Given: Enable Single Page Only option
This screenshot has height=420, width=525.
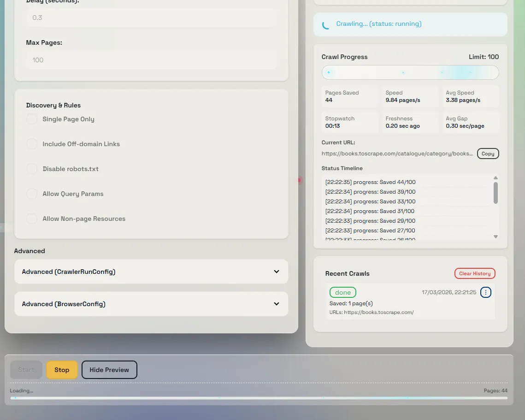Looking at the screenshot, I should click(32, 119).
